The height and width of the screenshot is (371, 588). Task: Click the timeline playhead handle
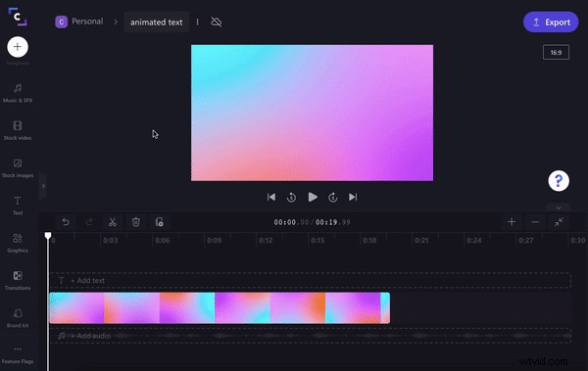(x=48, y=235)
